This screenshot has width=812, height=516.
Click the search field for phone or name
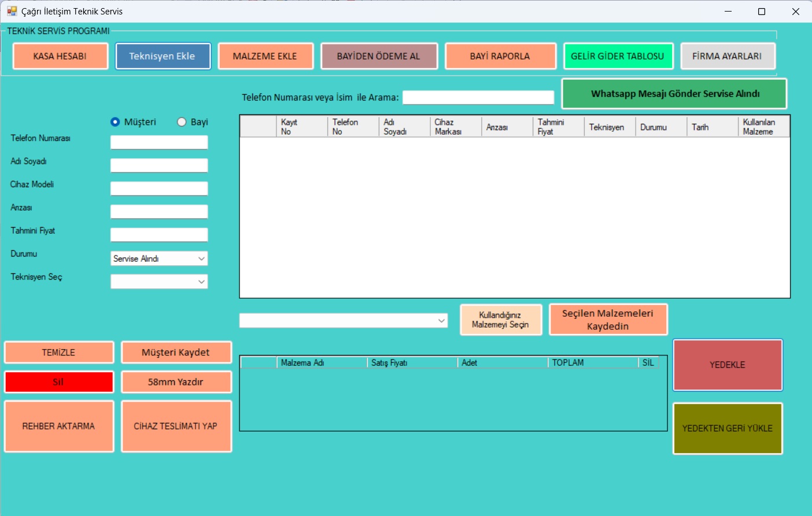pos(478,98)
